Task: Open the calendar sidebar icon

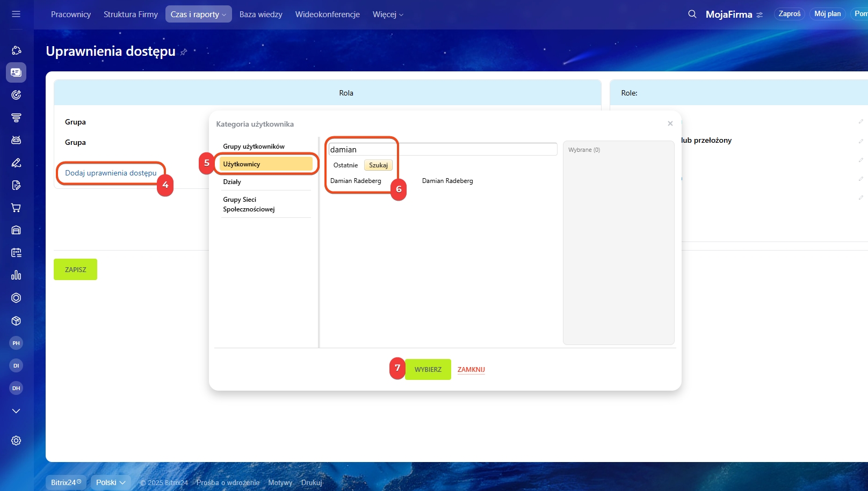Action: tap(16, 253)
